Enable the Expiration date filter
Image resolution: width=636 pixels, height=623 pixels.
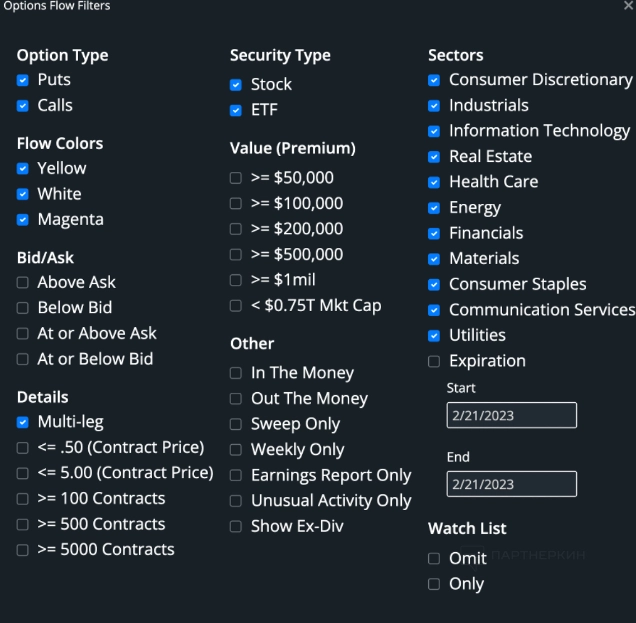(434, 361)
